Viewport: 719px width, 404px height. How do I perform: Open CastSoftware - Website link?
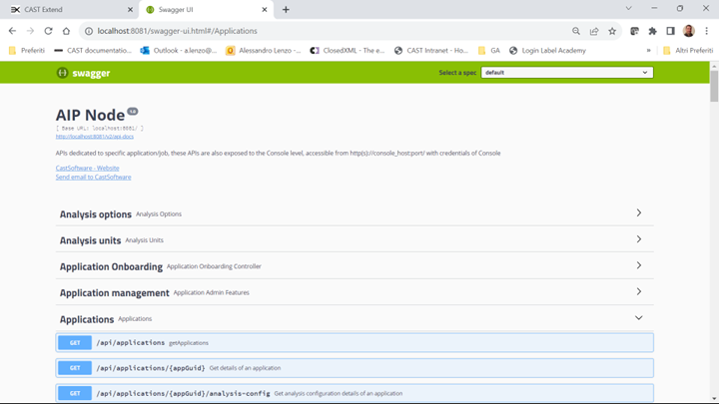87,168
